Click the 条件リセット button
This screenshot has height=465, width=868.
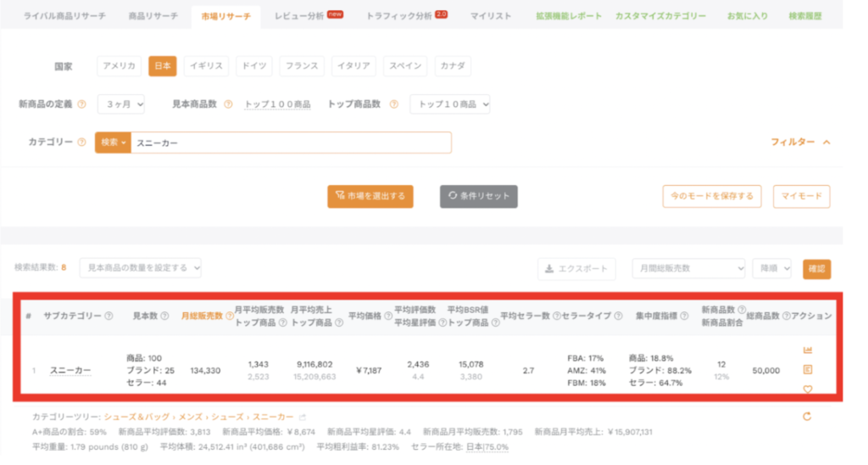click(478, 196)
